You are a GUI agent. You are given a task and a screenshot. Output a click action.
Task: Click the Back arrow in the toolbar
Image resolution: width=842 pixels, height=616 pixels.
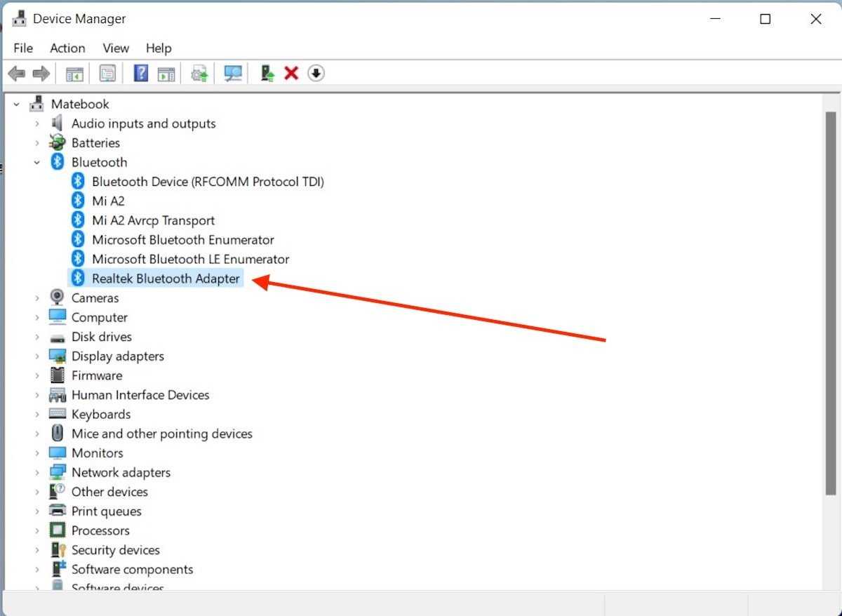pyautogui.click(x=17, y=74)
